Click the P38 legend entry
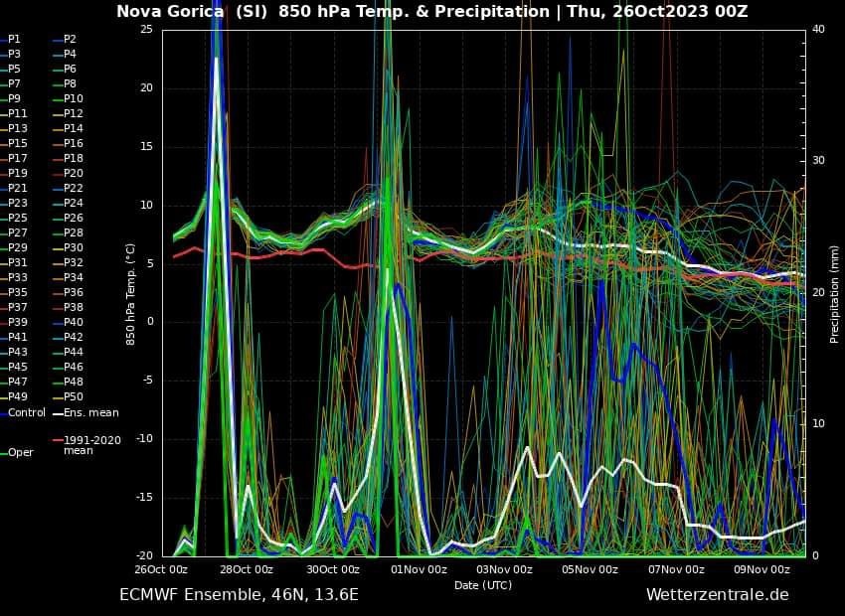This screenshot has width=845, height=616. pos(73,307)
